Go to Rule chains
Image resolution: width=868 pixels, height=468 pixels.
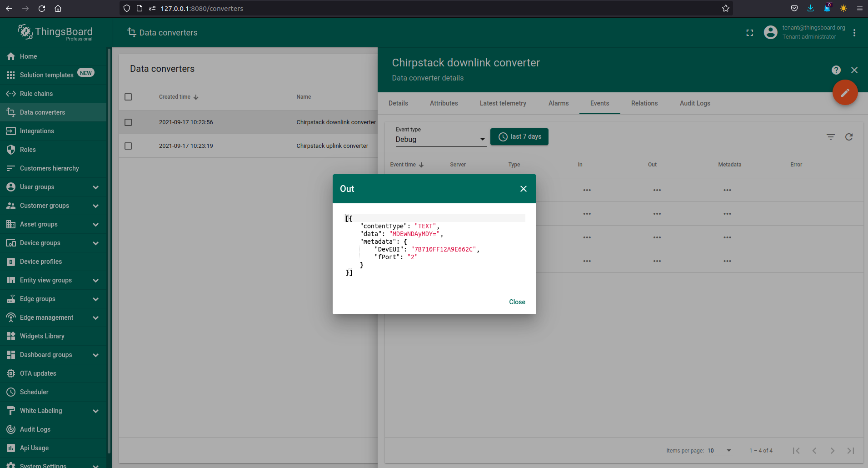click(53, 94)
